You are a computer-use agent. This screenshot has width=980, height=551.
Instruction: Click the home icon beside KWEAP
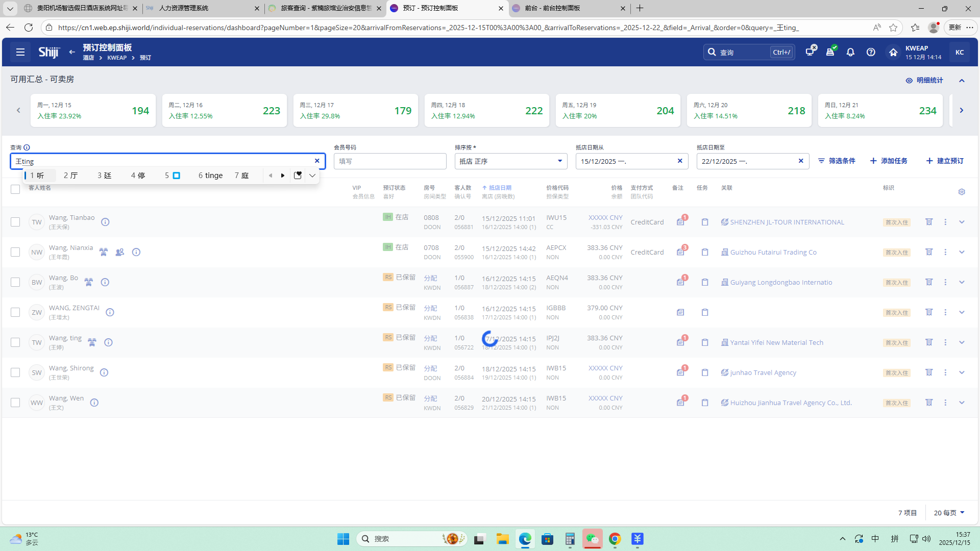(893, 52)
